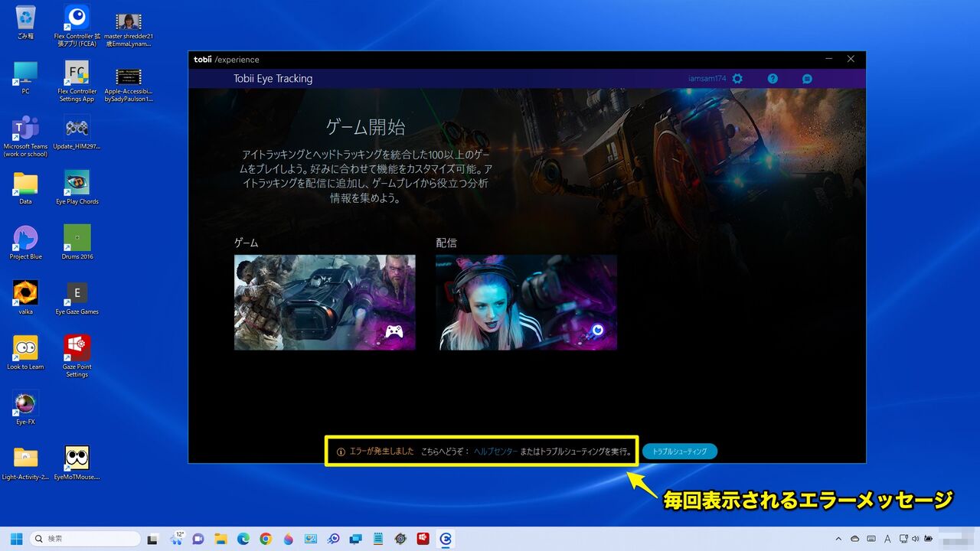Open the red Gaze Point taskbar icon

coord(423,539)
